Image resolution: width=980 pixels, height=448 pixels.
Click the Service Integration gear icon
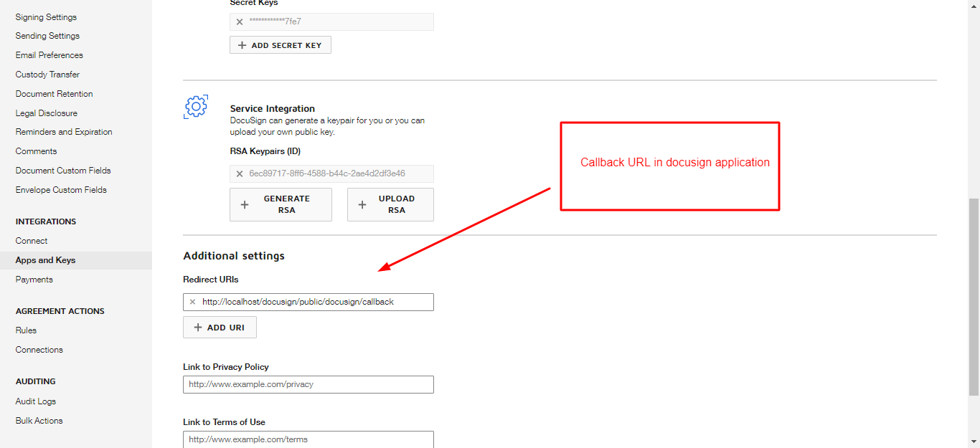click(x=196, y=107)
